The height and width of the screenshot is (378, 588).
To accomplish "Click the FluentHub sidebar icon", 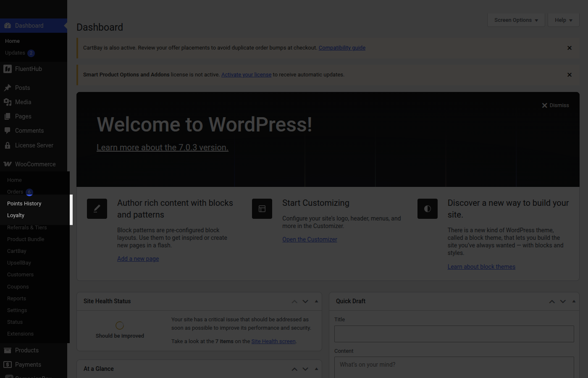I will pyautogui.click(x=8, y=69).
